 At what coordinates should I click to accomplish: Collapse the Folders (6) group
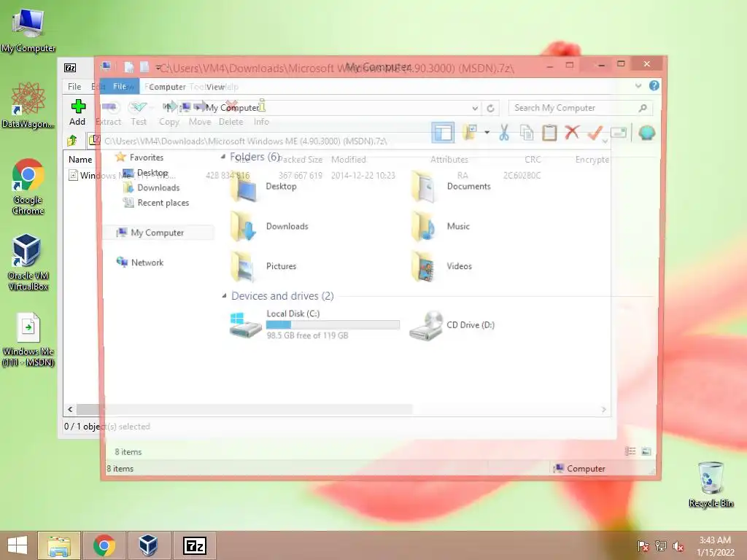click(223, 157)
